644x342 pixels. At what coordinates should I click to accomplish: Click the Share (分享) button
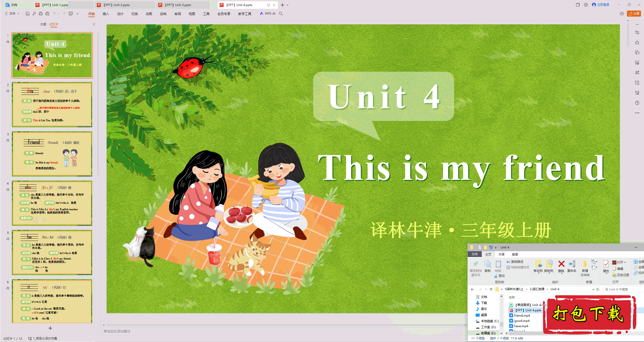pyautogui.click(x=634, y=14)
